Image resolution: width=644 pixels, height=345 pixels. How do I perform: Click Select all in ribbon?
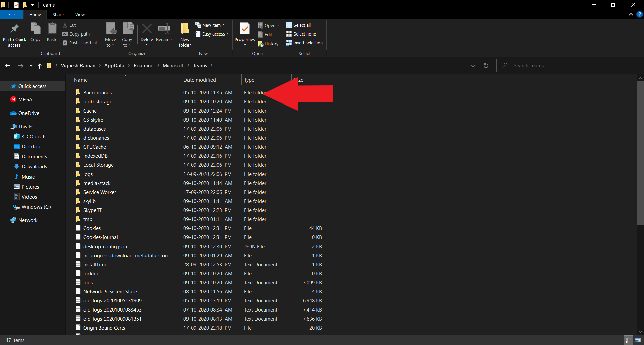[299, 25]
